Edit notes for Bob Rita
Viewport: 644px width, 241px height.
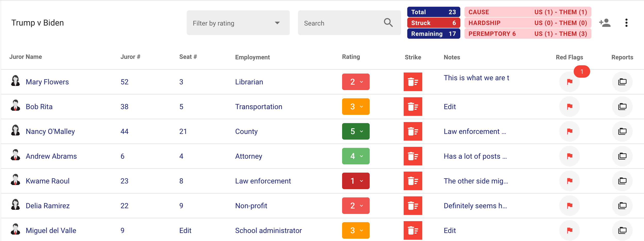[450, 107]
